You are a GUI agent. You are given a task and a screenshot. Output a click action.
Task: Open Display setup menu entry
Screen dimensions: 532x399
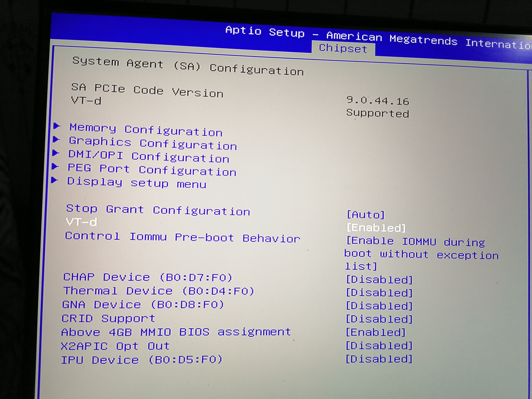pos(137,183)
